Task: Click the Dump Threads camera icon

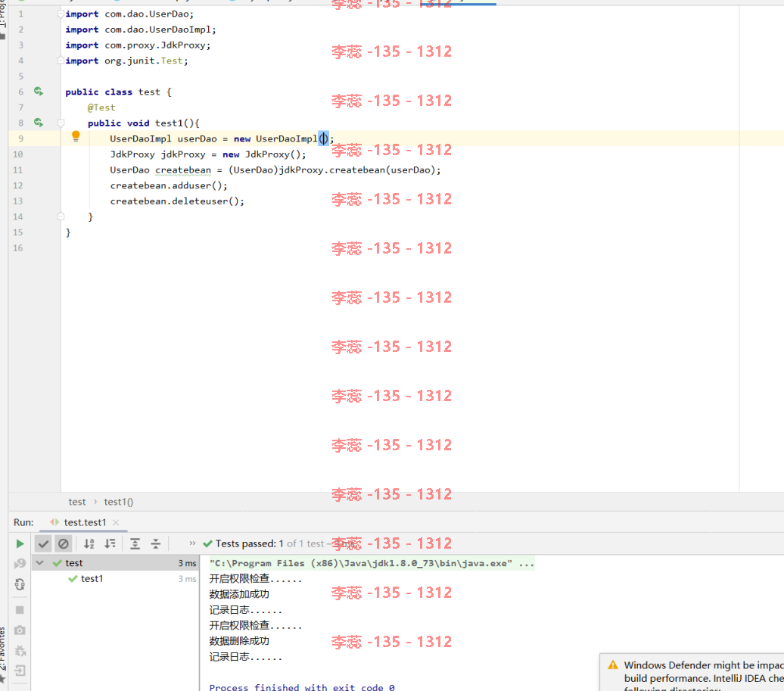Action: click(20, 630)
